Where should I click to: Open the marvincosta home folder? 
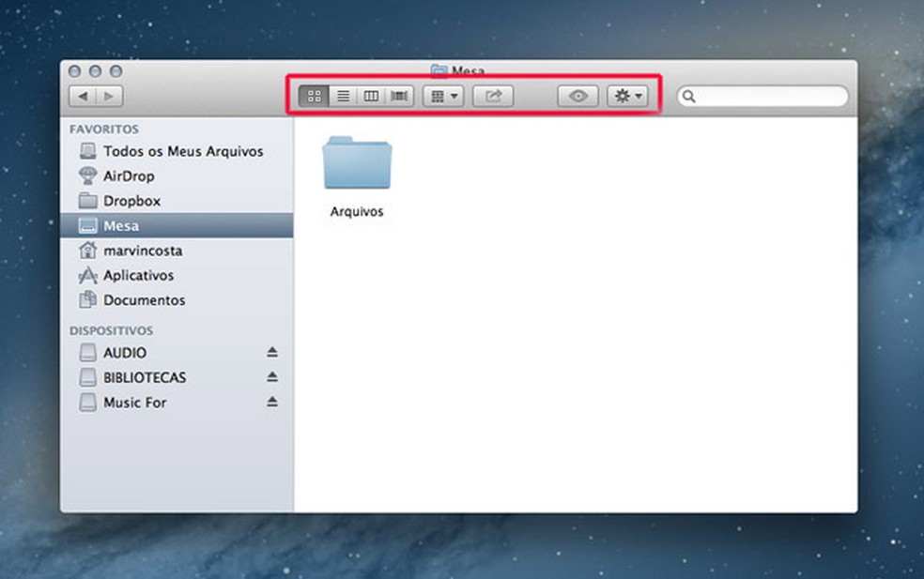(x=177, y=251)
